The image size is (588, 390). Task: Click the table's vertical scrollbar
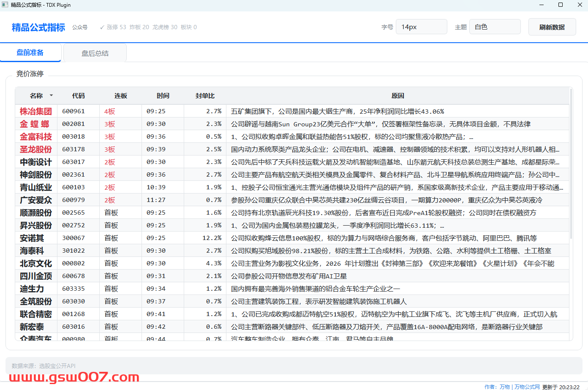571,169
